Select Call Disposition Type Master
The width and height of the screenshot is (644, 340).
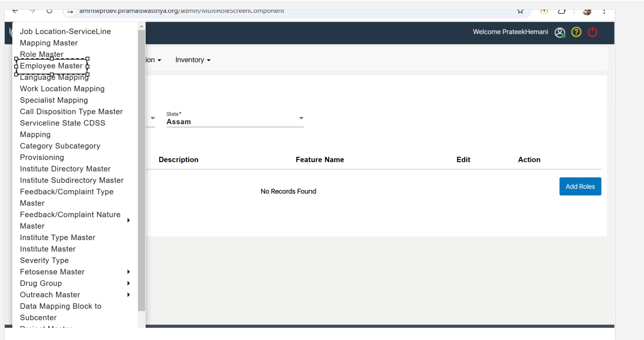pos(71,112)
